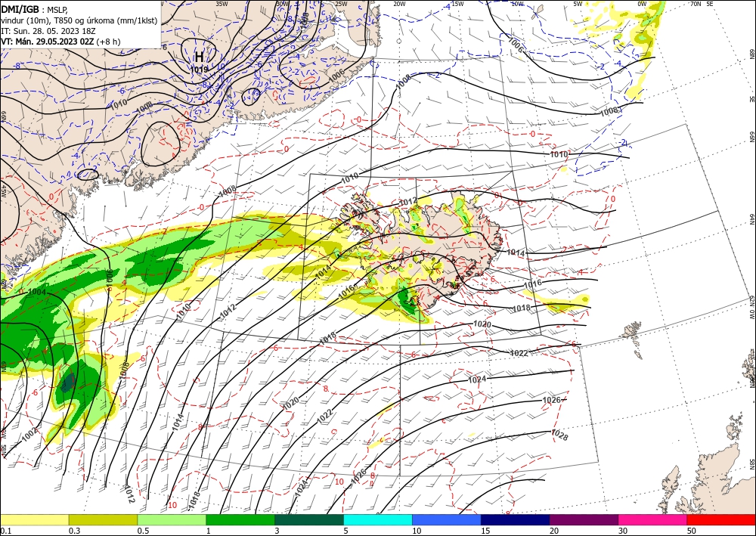756x536 pixels.
Task: Click the purple 20–30 legend swatch
Action: click(584, 519)
